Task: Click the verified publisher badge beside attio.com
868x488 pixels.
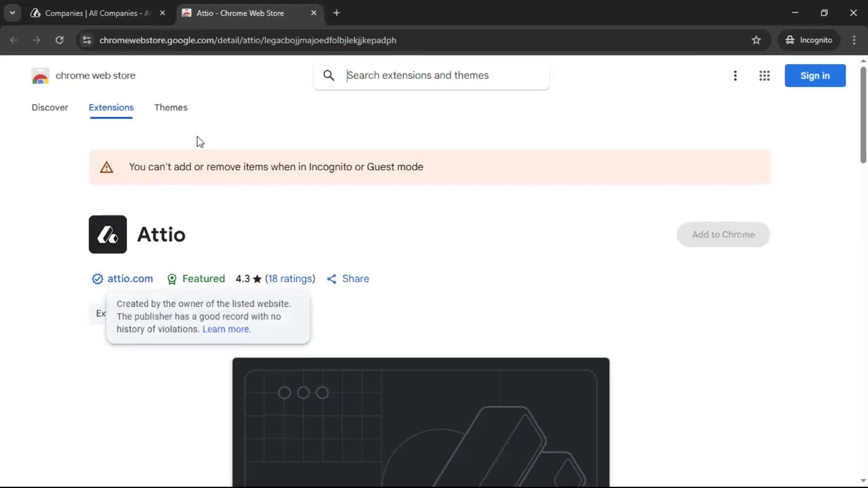Action: 97,279
